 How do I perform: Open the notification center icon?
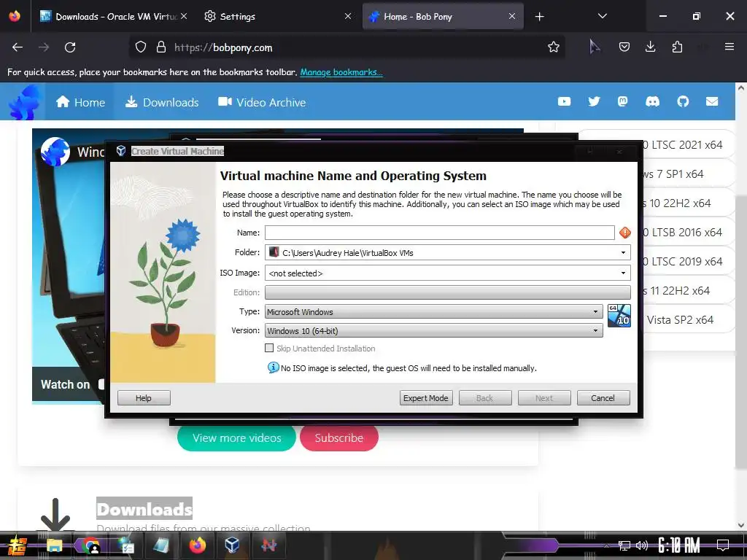click(723, 545)
